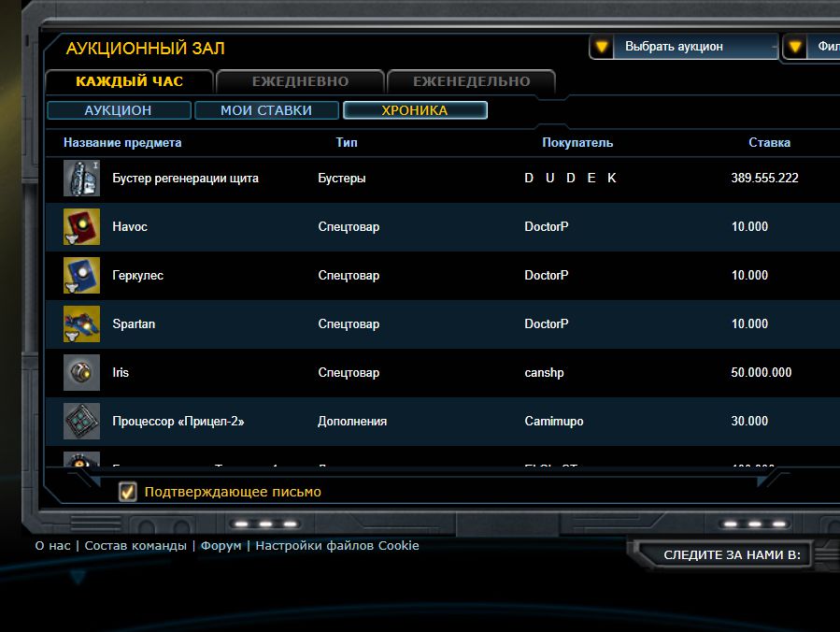Open the Фильтр dropdown at top right
The height and width of the screenshot is (632, 840).
[x=811, y=47]
